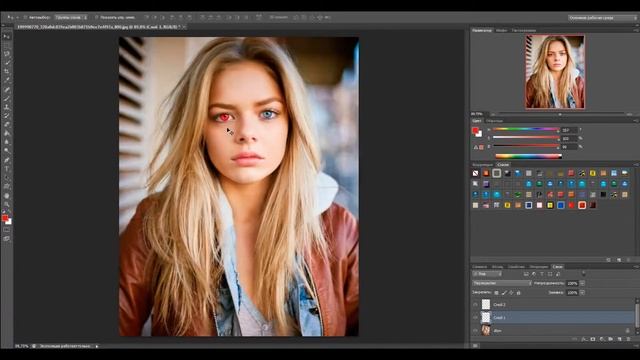Switch to the Абзац tab
The width and height of the screenshot is (640, 360).
tap(497, 267)
